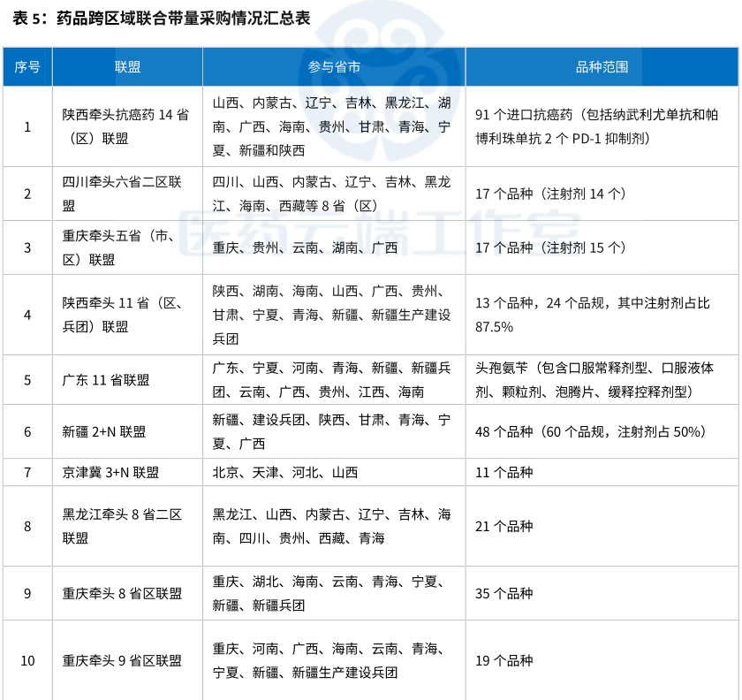742x700 pixels.
Task: Click '重庆、贵州、云南、湖南、广西' cell
Action: [x=334, y=247]
